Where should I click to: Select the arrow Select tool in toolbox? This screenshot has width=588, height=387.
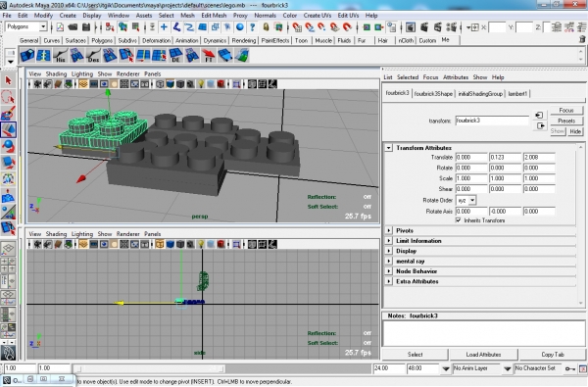click(x=8, y=80)
